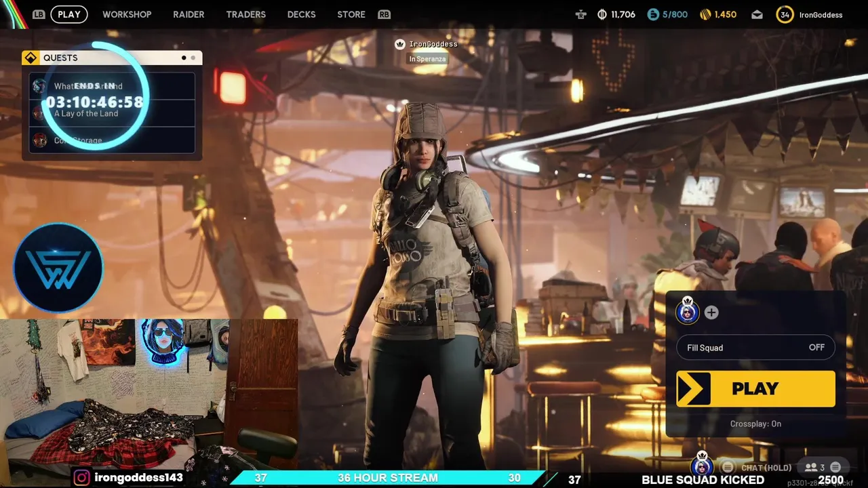Add a squad member with the plus button
The width and height of the screenshot is (868, 488).
click(x=711, y=312)
